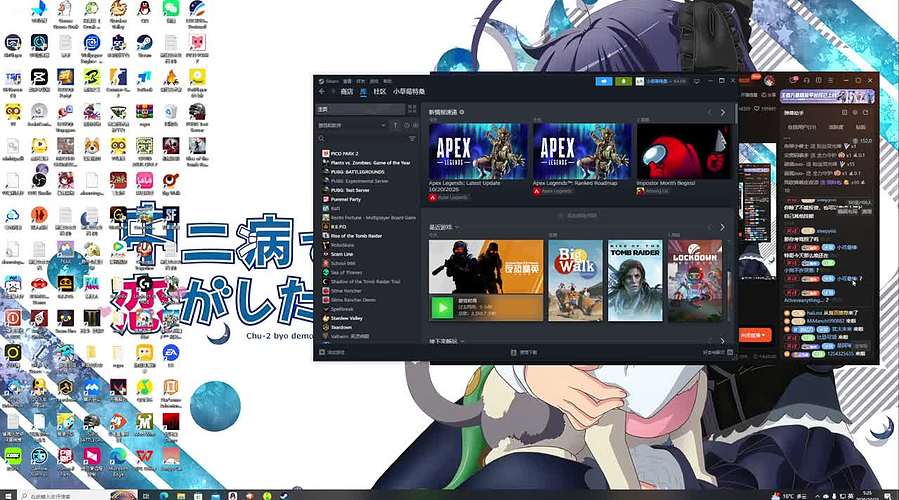Select Teardown in the library list

[337, 327]
